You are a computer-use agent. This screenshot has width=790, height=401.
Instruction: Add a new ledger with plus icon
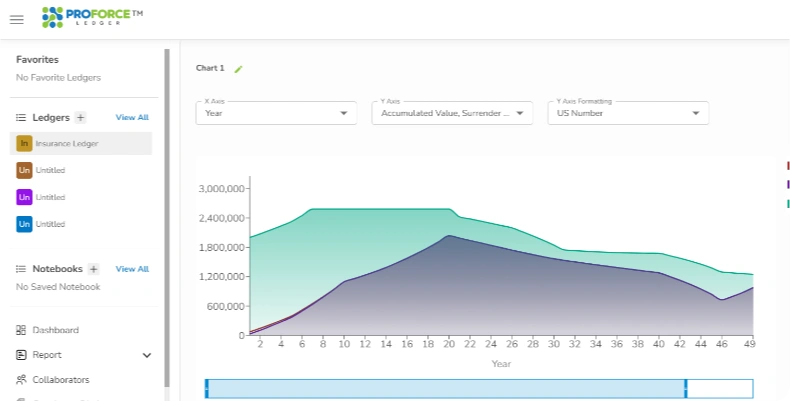click(x=80, y=117)
